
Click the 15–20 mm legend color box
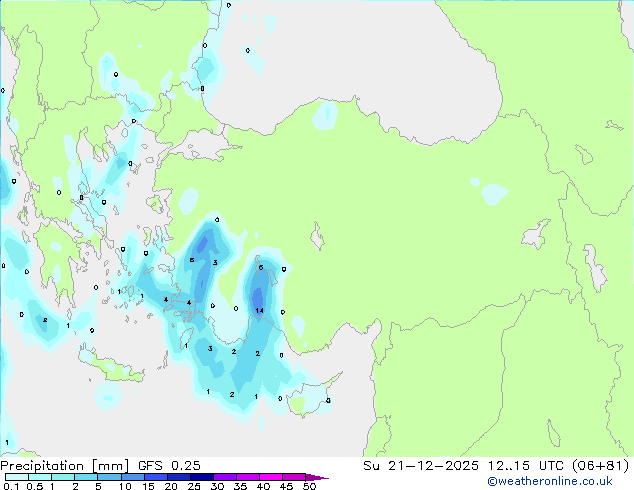[x=155, y=477]
